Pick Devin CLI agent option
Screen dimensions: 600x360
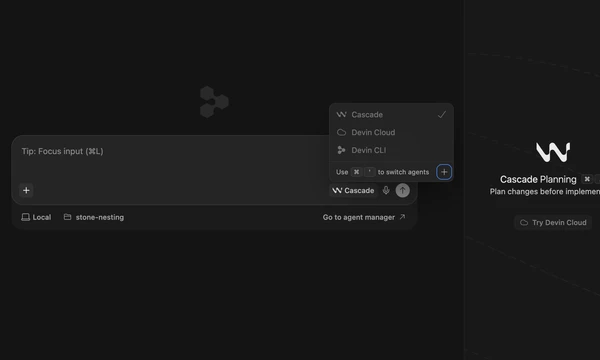pyautogui.click(x=391, y=150)
